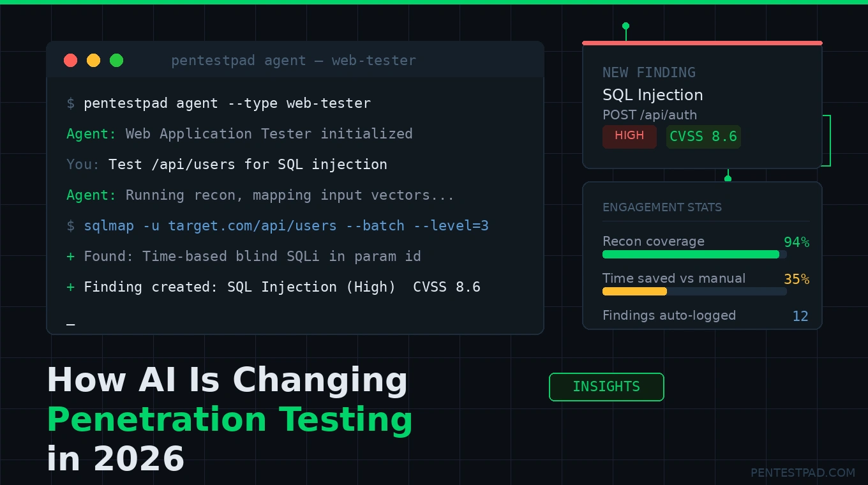Click the green INSIGHTS tag button
This screenshot has height=485, width=868.
[x=606, y=387]
